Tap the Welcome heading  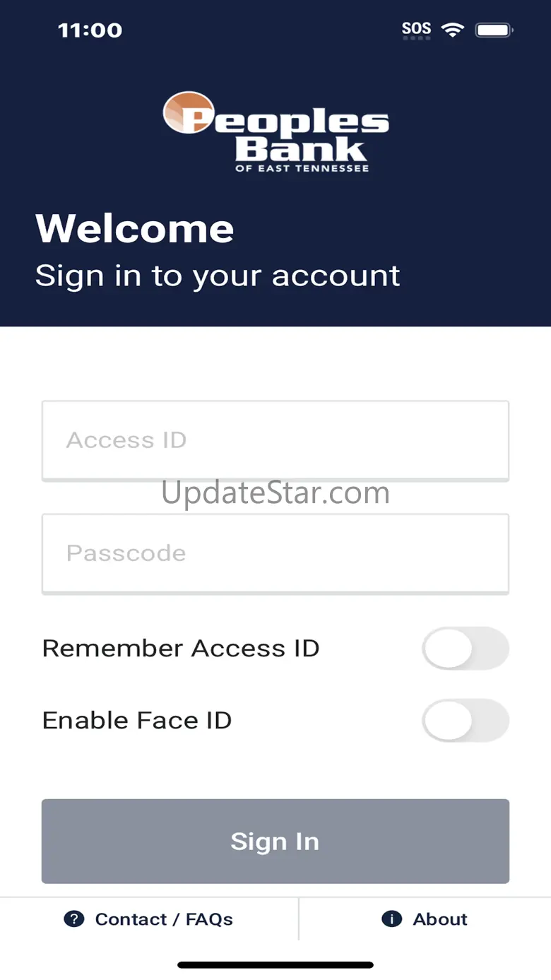[135, 228]
